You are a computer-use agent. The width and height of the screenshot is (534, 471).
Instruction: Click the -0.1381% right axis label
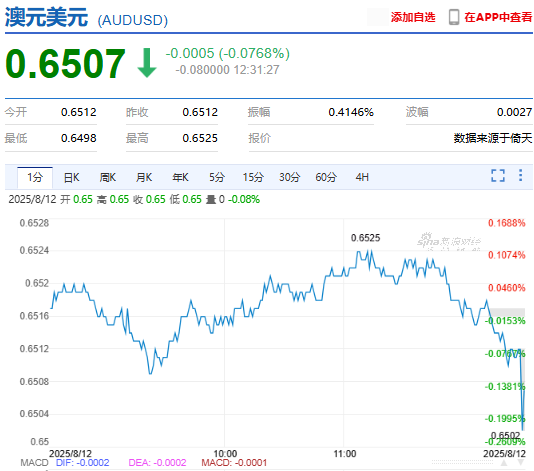tap(505, 387)
